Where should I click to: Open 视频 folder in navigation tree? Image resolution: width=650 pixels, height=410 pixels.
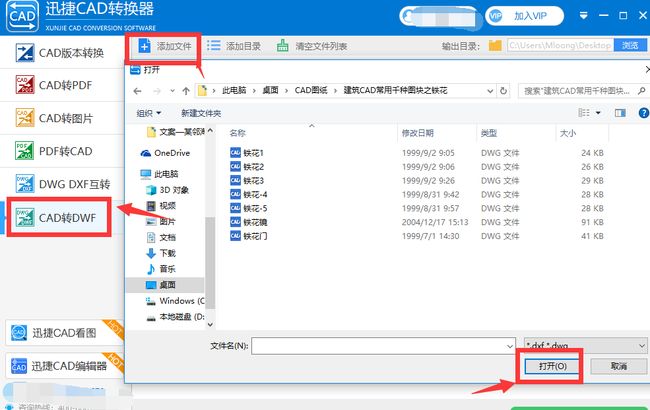click(x=162, y=206)
